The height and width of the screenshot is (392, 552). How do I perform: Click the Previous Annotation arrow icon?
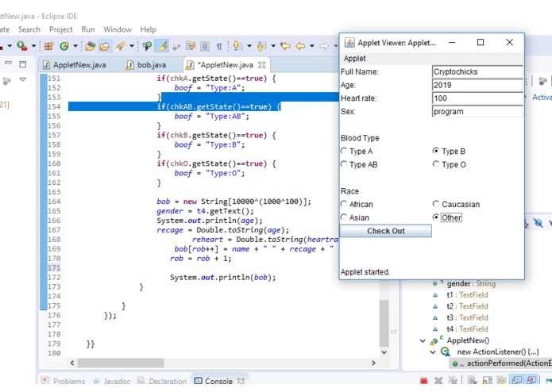tap(261, 46)
